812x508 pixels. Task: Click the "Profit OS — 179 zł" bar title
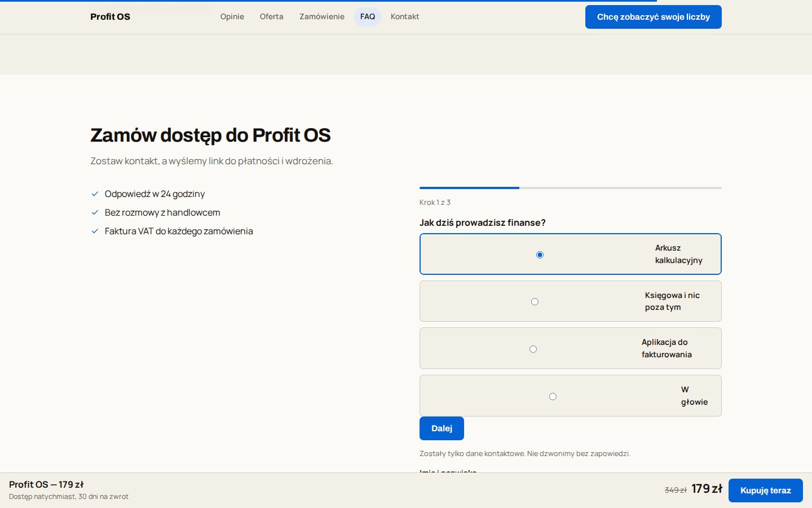tap(46, 484)
